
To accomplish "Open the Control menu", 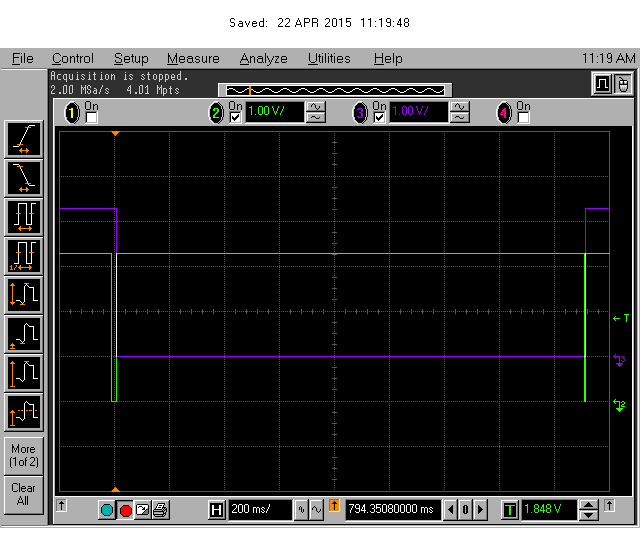I will pyautogui.click(x=73, y=59).
